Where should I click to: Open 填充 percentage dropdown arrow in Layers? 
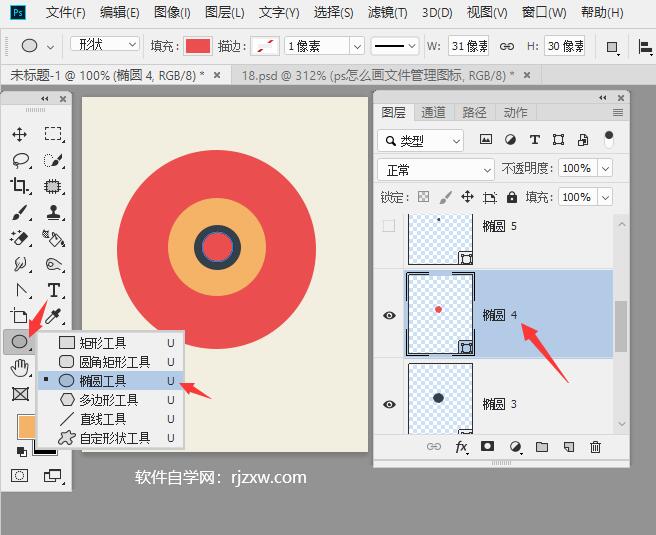605,197
